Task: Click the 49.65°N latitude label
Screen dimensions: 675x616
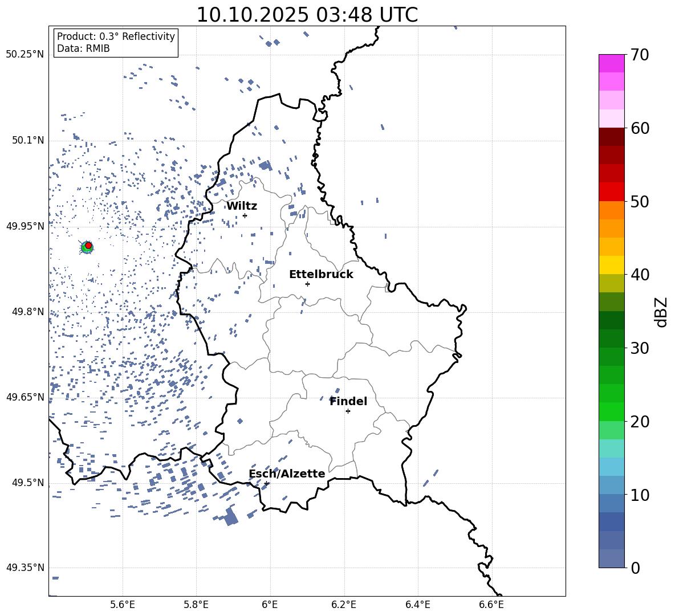Action: [x=25, y=397]
